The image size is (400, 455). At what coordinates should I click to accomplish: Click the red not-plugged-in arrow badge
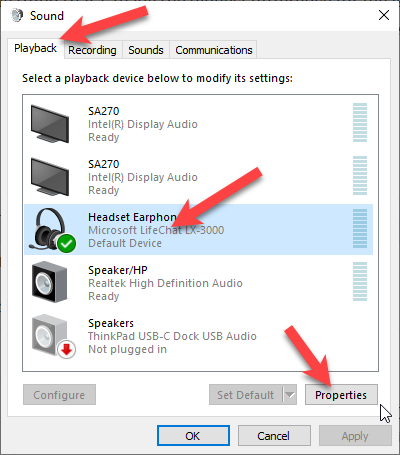tap(67, 350)
